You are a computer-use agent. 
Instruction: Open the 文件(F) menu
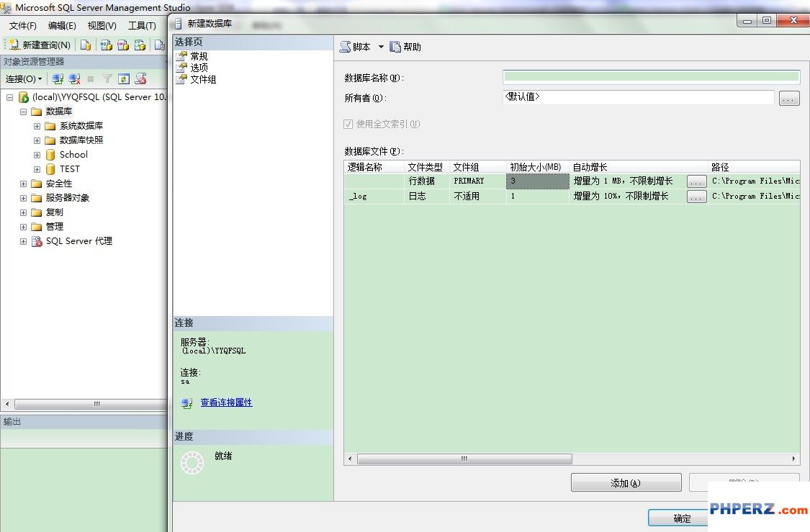point(23,26)
